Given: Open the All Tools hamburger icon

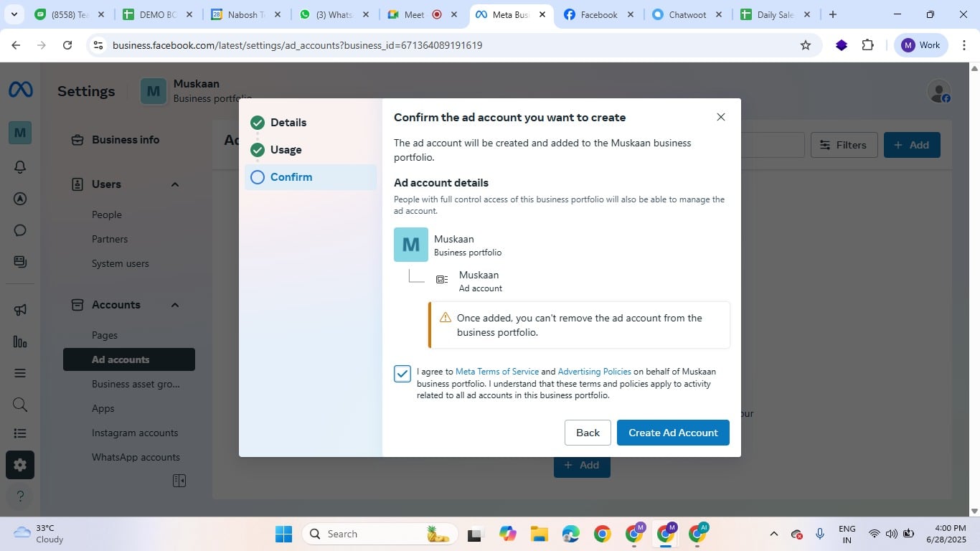Looking at the screenshot, I should click(19, 372).
